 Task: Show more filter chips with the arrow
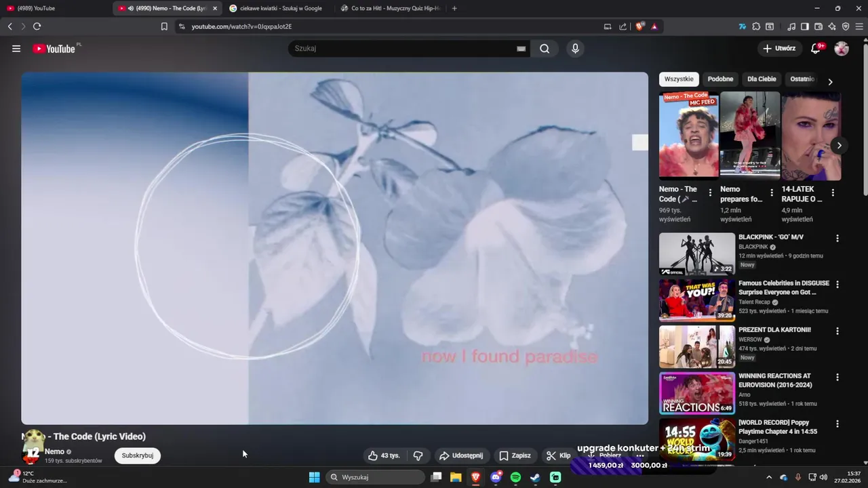tap(830, 81)
